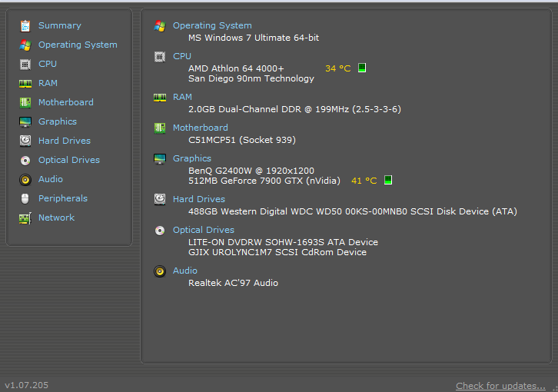Click the Motherboard heading in summary panel
Image resolution: width=558 pixels, height=392 pixels.
(200, 128)
